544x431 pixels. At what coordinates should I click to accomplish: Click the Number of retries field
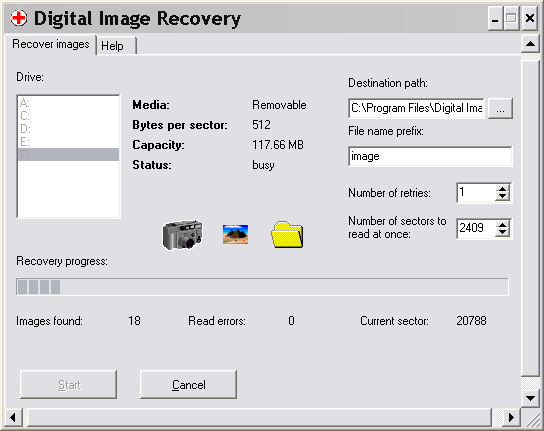pyautogui.click(x=476, y=193)
